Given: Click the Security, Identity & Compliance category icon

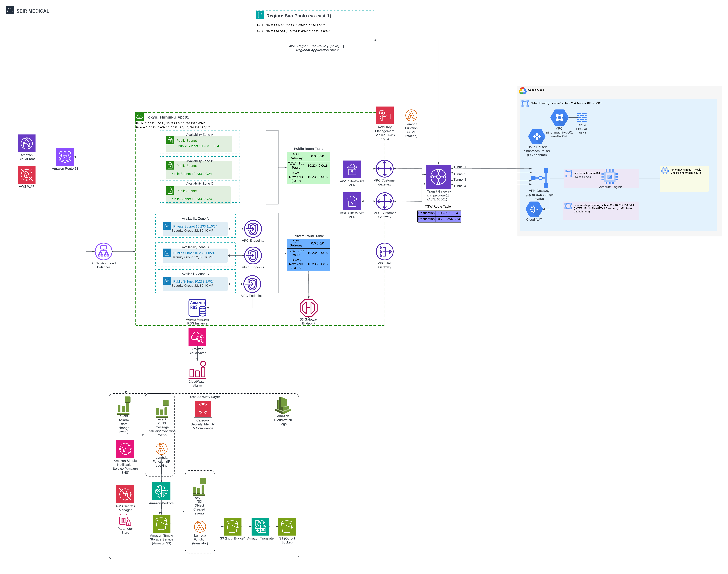Looking at the screenshot, I should (203, 409).
